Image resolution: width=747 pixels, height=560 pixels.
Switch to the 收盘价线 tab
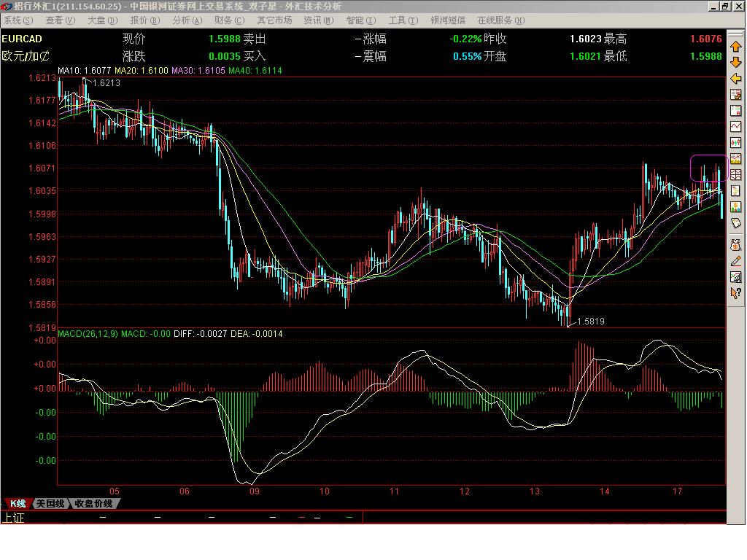pos(94,503)
